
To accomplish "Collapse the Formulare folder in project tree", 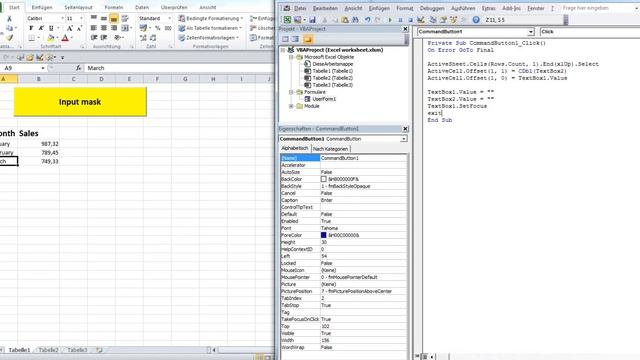I will [291, 92].
